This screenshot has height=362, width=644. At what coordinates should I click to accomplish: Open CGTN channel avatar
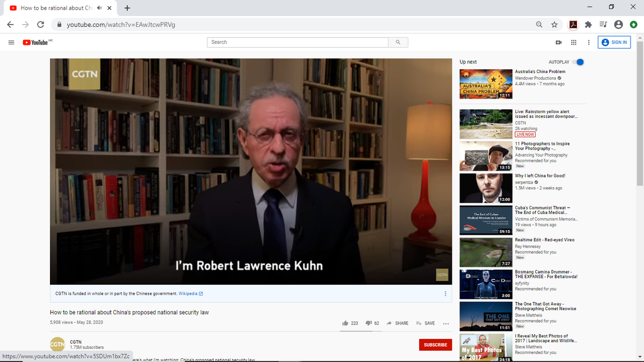(56, 343)
